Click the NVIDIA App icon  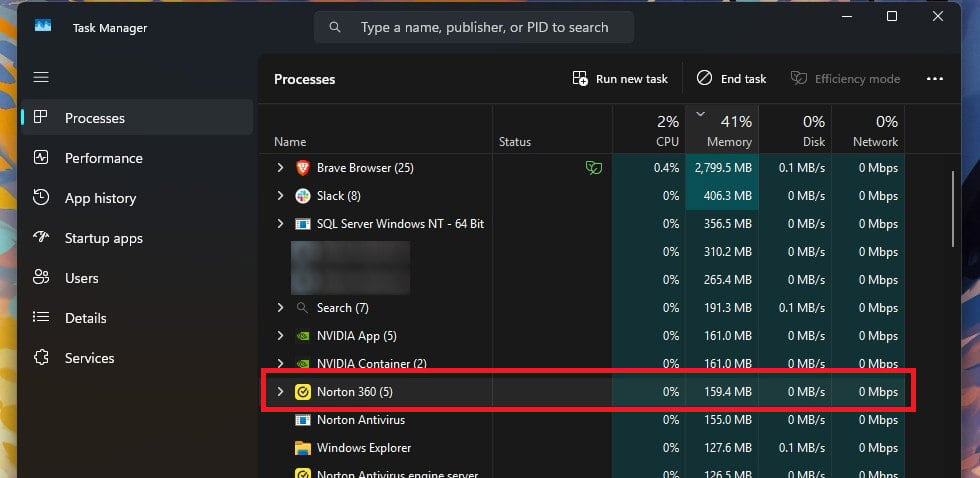[302, 336]
